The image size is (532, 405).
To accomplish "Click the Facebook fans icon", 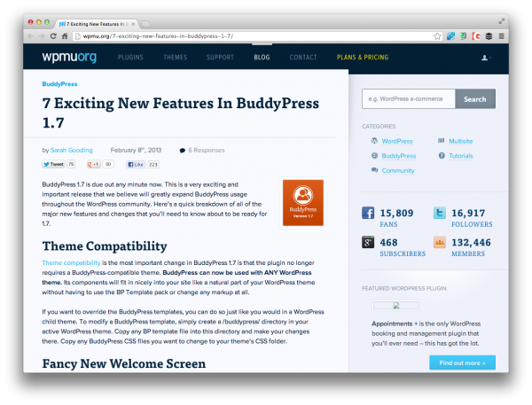I will point(368,213).
